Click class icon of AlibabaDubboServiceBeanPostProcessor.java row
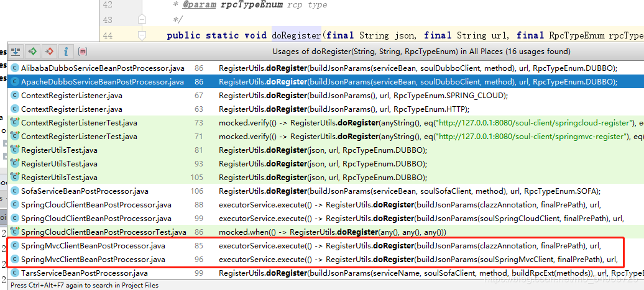 15,68
